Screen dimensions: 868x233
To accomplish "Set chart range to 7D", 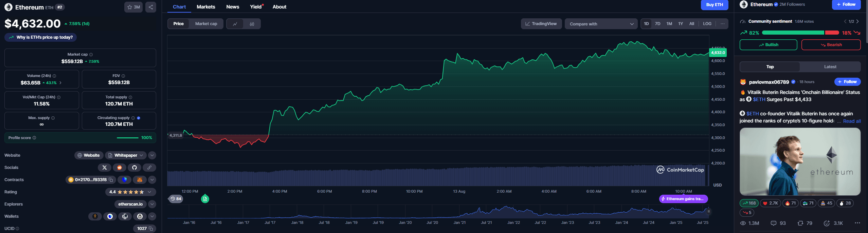I will tap(658, 24).
